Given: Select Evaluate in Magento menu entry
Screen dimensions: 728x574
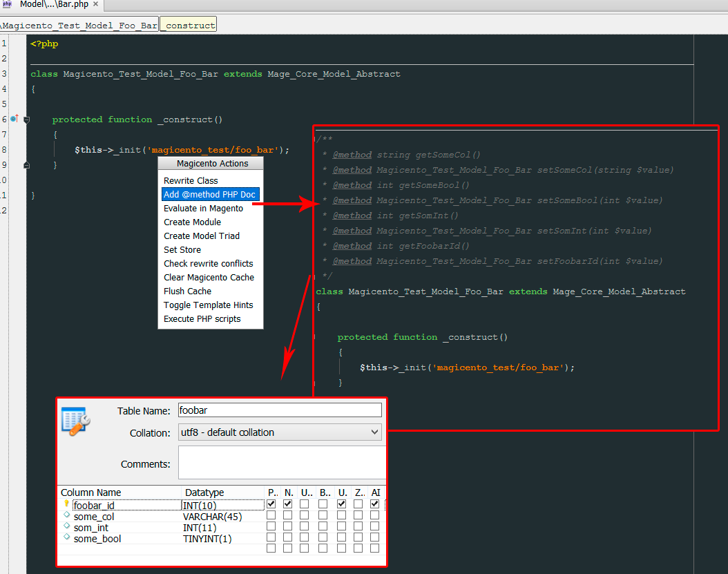Looking at the screenshot, I should (x=211, y=209).
